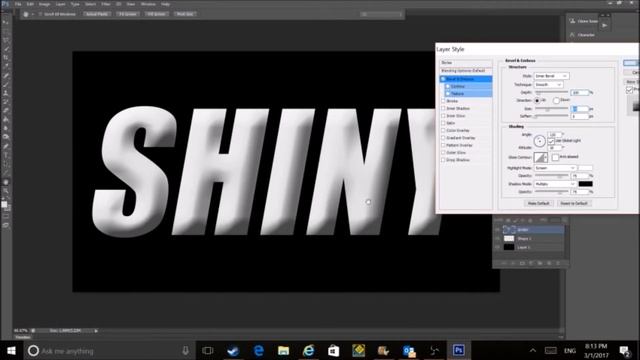This screenshot has height=360, width=640.
Task: Select the Hand tool in toolbar
Action: tap(6, 182)
